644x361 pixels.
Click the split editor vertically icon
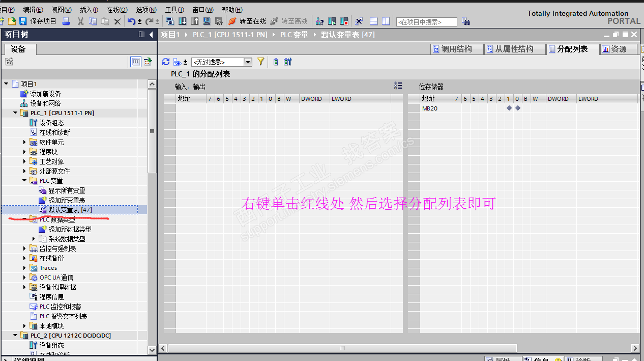(386, 21)
